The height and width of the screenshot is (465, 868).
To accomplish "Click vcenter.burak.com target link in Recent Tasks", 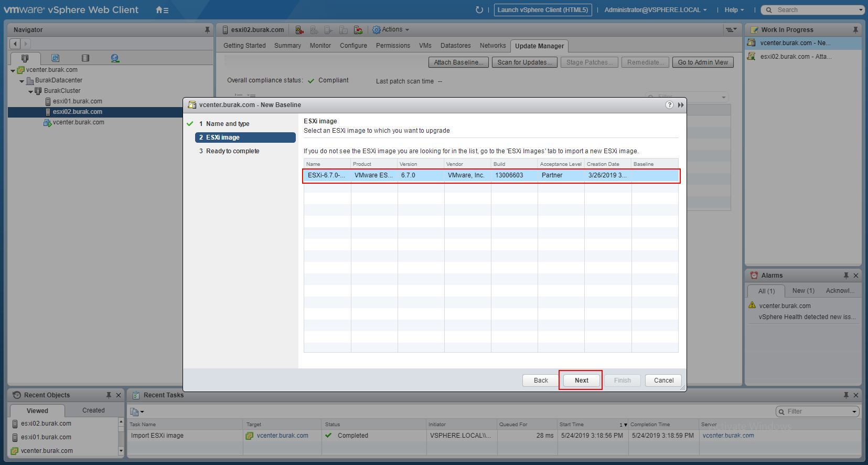I will 282,436.
